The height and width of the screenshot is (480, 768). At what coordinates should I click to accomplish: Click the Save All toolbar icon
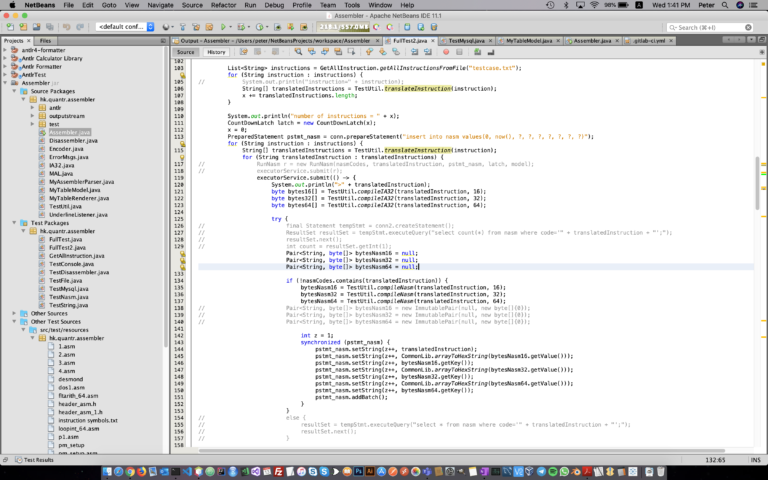point(49,27)
